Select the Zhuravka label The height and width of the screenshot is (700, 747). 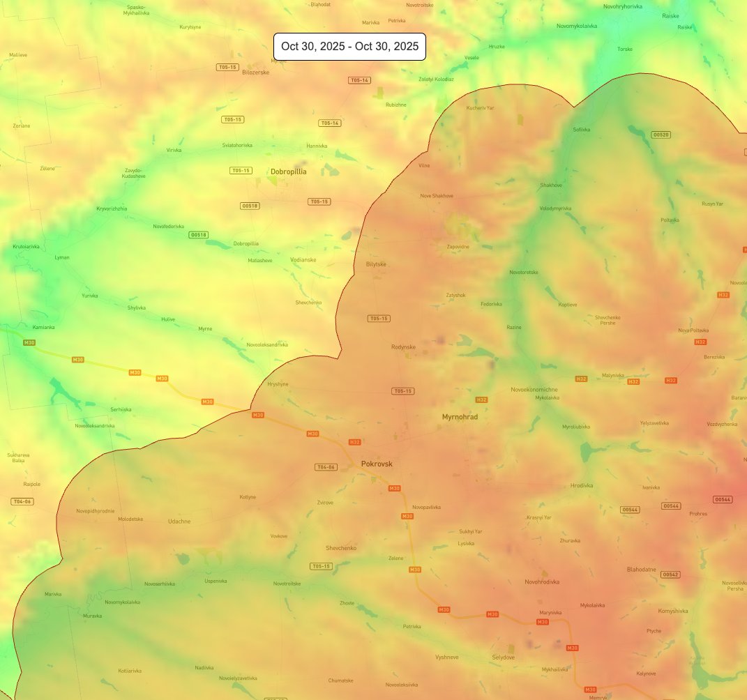coord(570,541)
